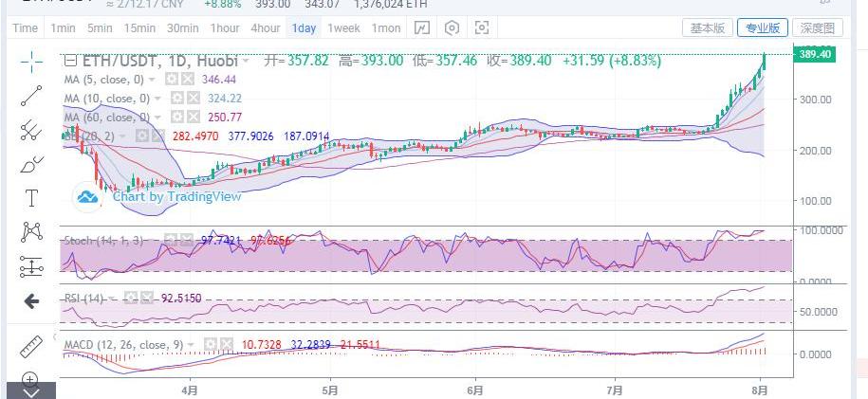The width and height of the screenshot is (868, 399).
Task: Click the 8月 date label on the time axis
Action: (760, 390)
